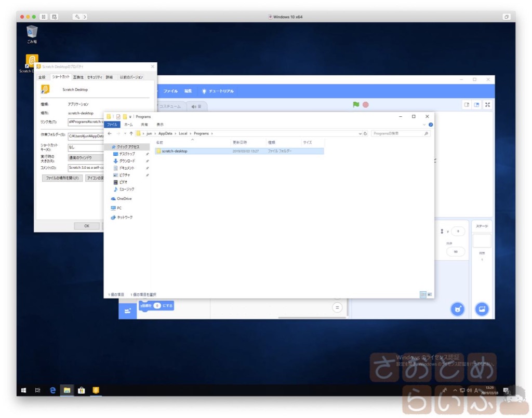Click the New folder icon in Explorer title bar
The width and height of the screenshot is (532, 418).
[x=125, y=117]
